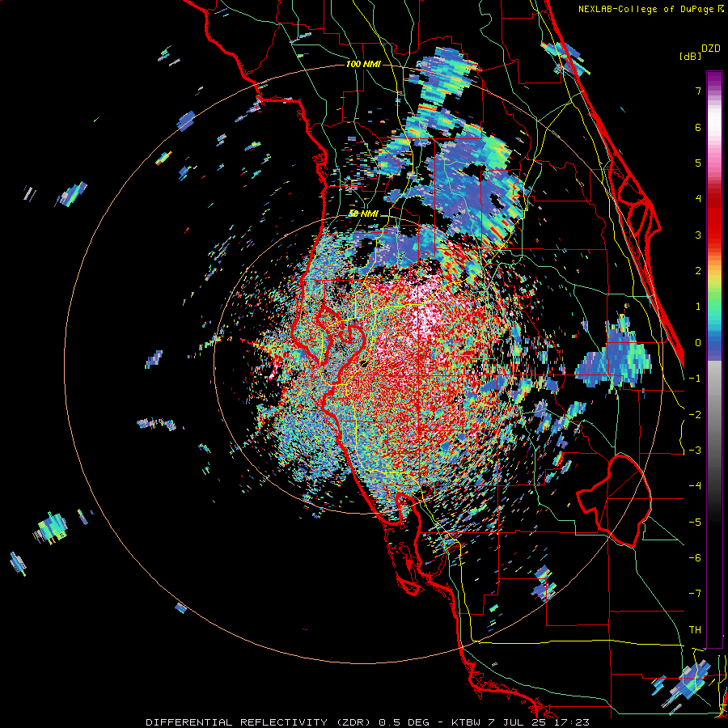Image resolution: width=728 pixels, height=728 pixels.
Task: Click the -4 value on the scale
Action: (695, 486)
